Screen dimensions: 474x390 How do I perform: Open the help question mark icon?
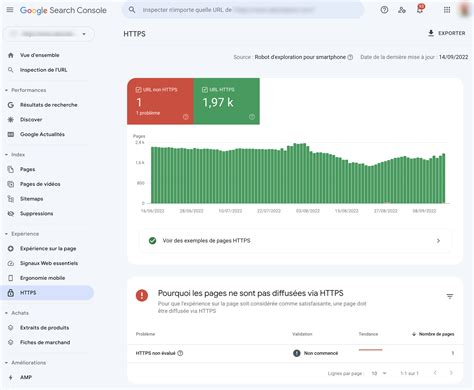384,10
